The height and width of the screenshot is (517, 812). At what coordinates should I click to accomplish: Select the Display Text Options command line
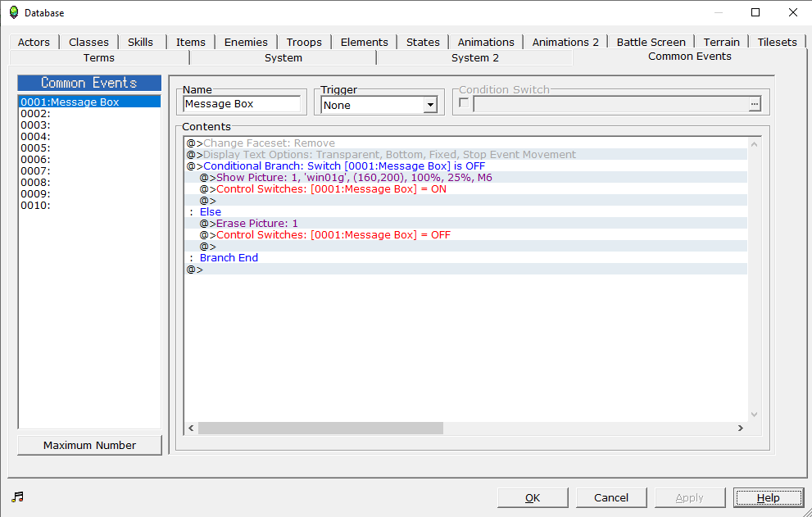pos(466,154)
